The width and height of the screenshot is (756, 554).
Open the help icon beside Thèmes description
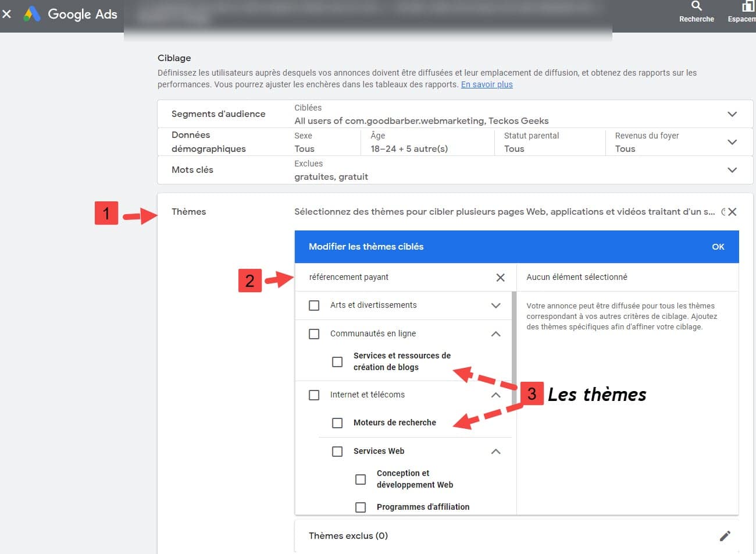click(x=723, y=212)
